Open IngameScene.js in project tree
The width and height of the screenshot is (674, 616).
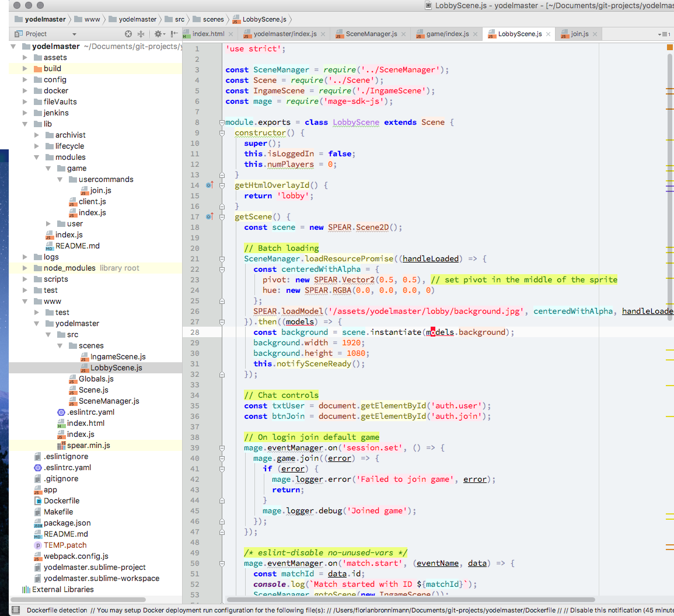(118, 356)
